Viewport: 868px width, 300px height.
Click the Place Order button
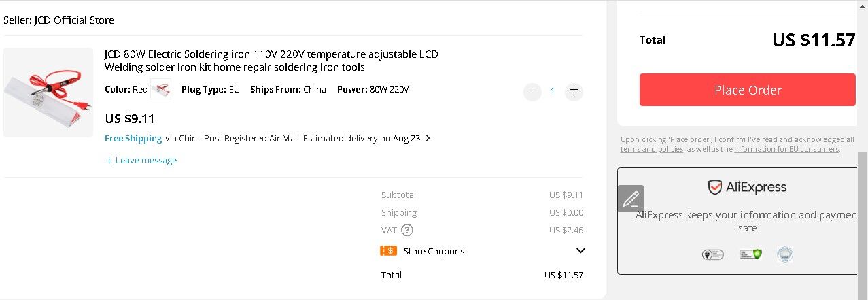[x=747, y=90]
